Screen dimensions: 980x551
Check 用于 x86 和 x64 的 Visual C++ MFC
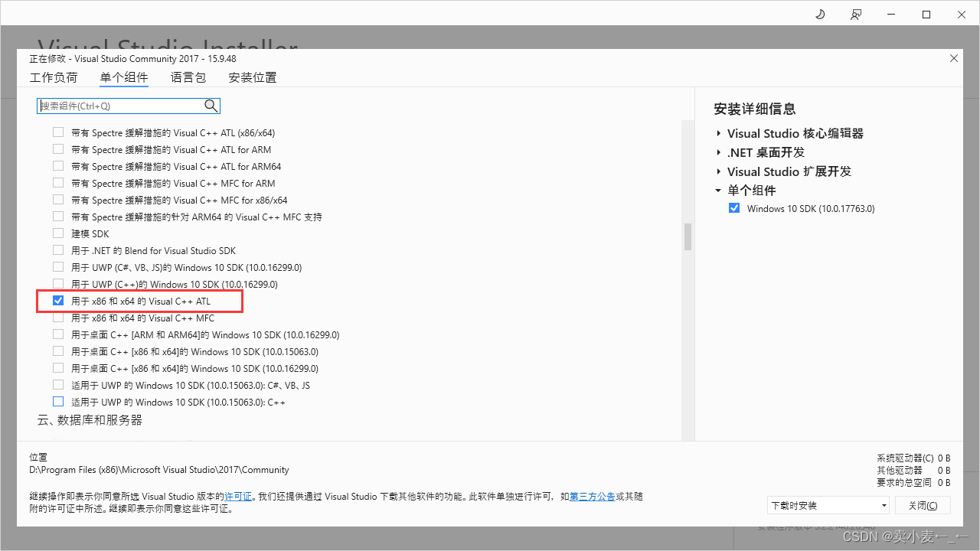coord(58,318)
